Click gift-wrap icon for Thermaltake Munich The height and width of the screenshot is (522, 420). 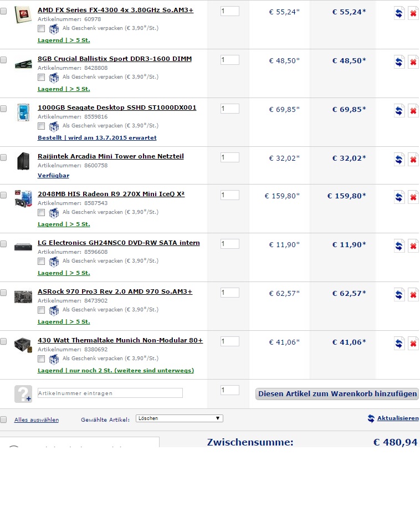click(54, 359)
